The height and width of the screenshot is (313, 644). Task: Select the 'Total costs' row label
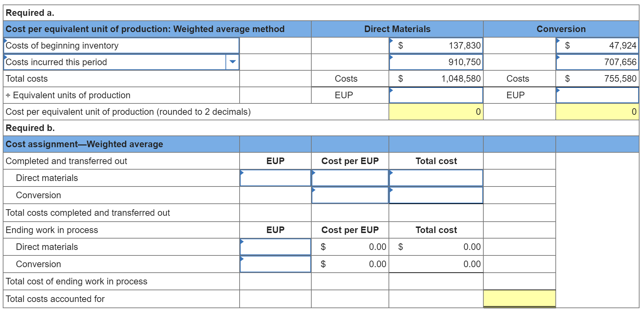(27, 79)
